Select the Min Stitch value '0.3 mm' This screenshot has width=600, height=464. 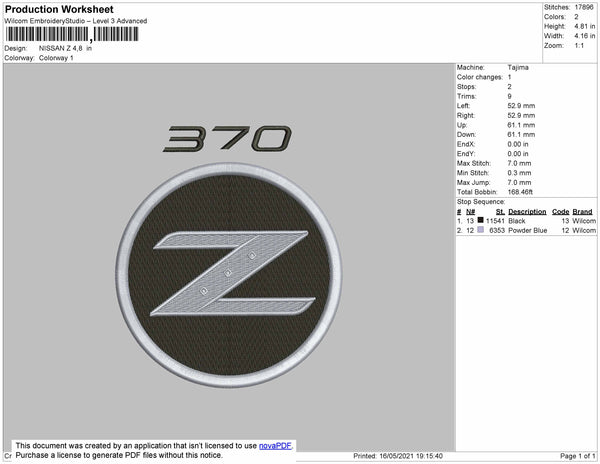[519, 173]
